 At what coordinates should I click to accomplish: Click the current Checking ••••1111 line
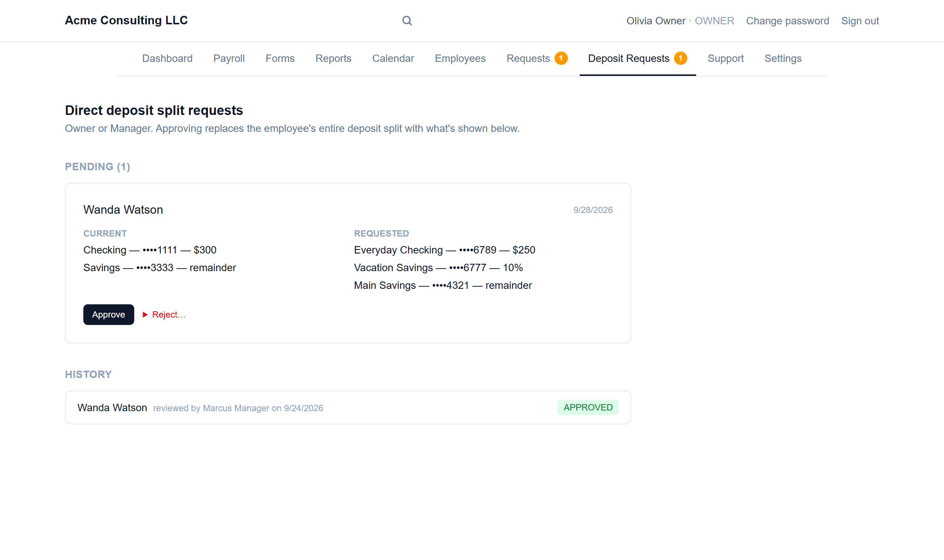(x=150, y=250)
